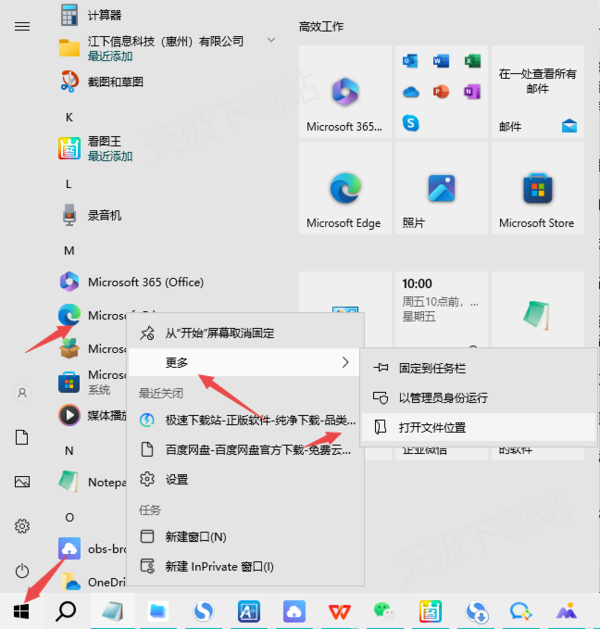The width and height of the screenshot is (600, 629).
Task: Open the calendar tile showing 10:00
Action: 441,309
